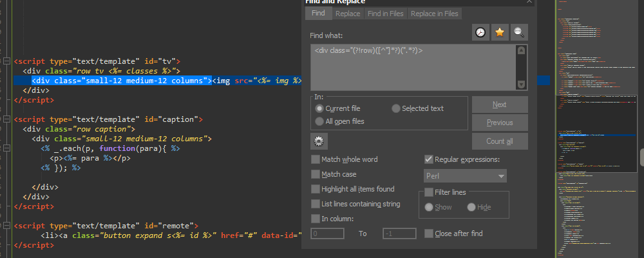Click the Previous button

[x=500, y=123]
